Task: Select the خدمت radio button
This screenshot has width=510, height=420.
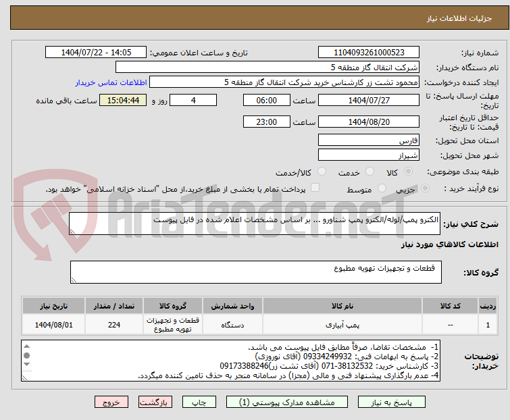Action: coord(369,172)
